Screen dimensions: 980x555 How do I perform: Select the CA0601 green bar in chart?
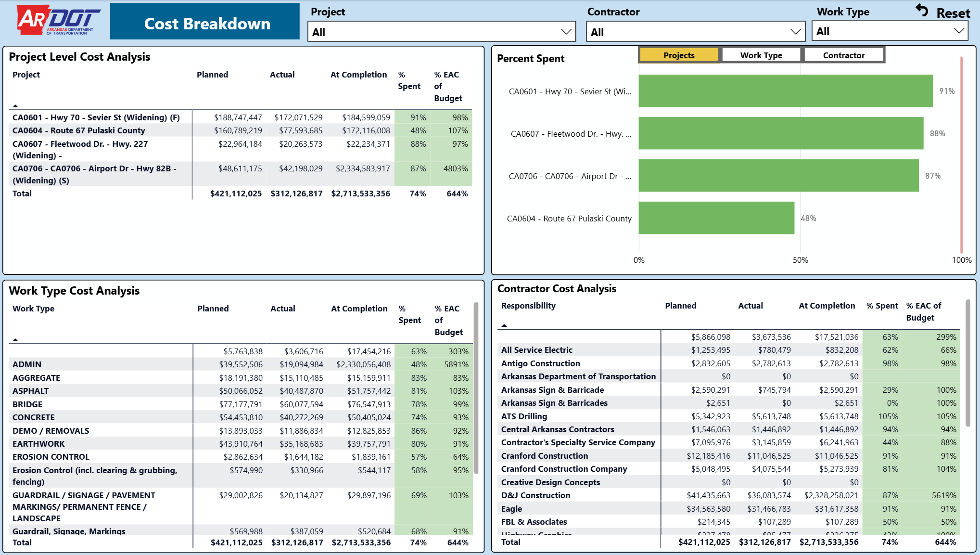[786, 91]
